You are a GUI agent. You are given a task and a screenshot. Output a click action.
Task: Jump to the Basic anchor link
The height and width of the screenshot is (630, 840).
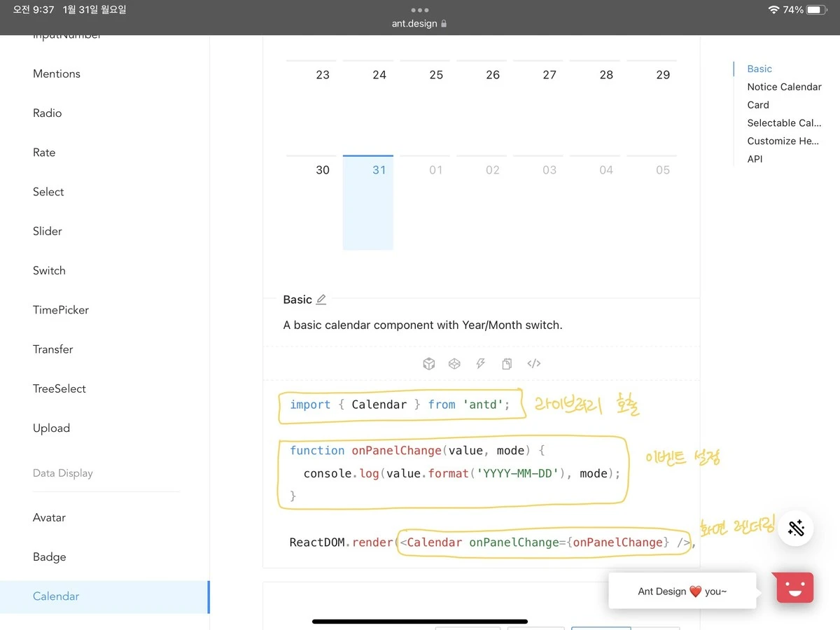pos(759,69)
